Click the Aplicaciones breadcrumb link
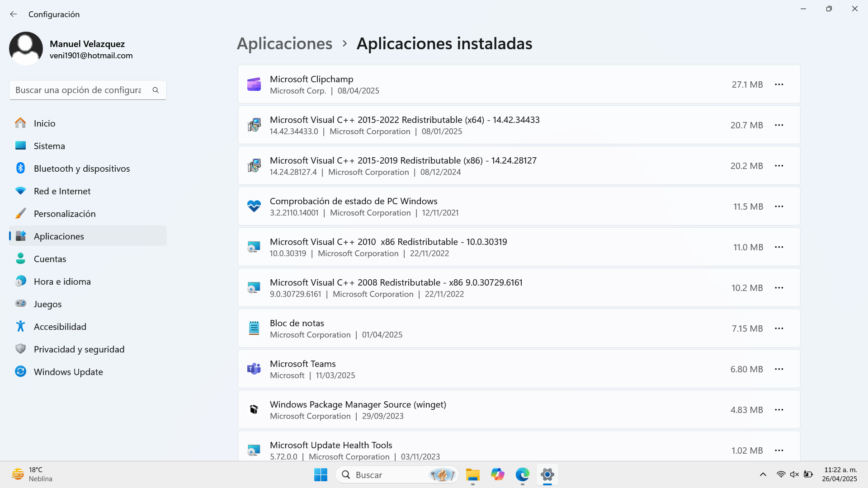The image size is (868, 488). point(284,44)
